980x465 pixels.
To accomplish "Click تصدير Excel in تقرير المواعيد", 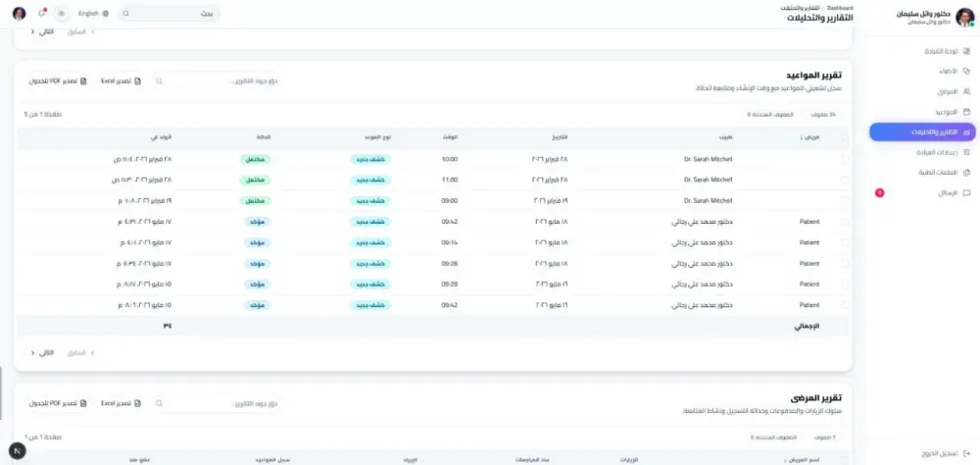I will (x=122, y=81).
